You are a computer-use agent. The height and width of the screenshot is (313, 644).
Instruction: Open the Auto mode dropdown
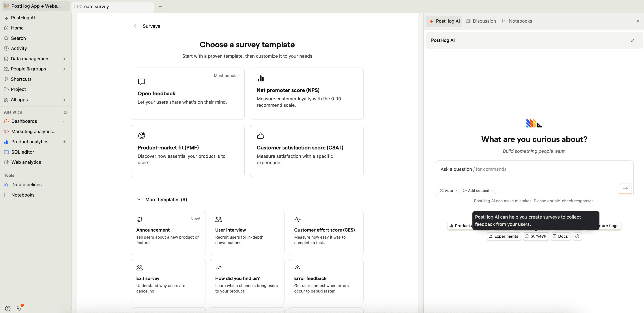449,190
